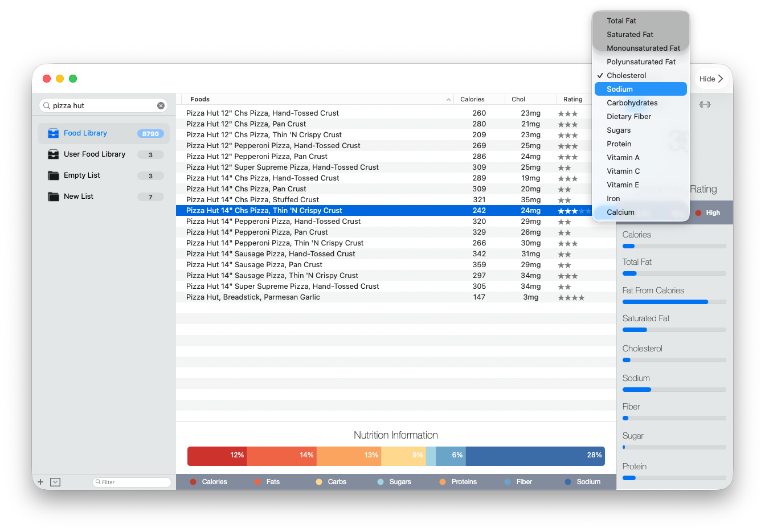This screenshot has width=765, height=532.
Task: Click the blue Sodium legend dot
Action: pos(568,482)
